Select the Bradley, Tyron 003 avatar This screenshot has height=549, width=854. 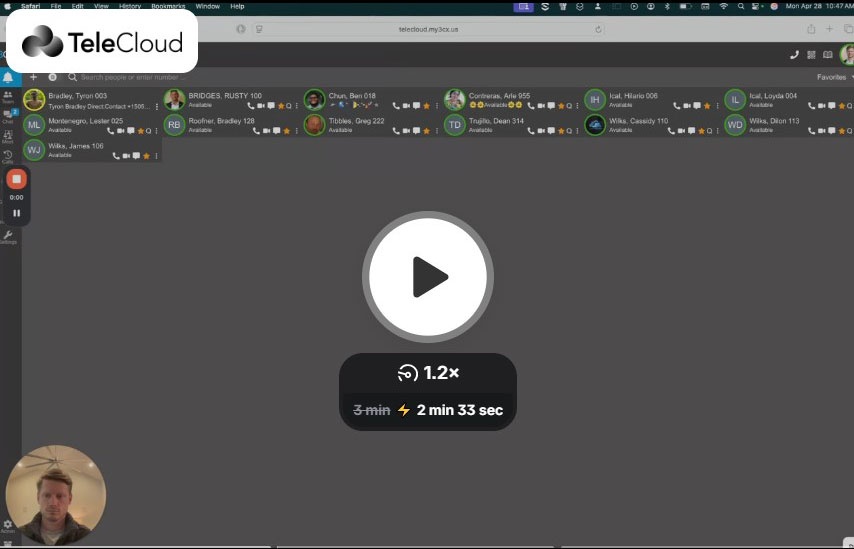click(x=34, y=100)
